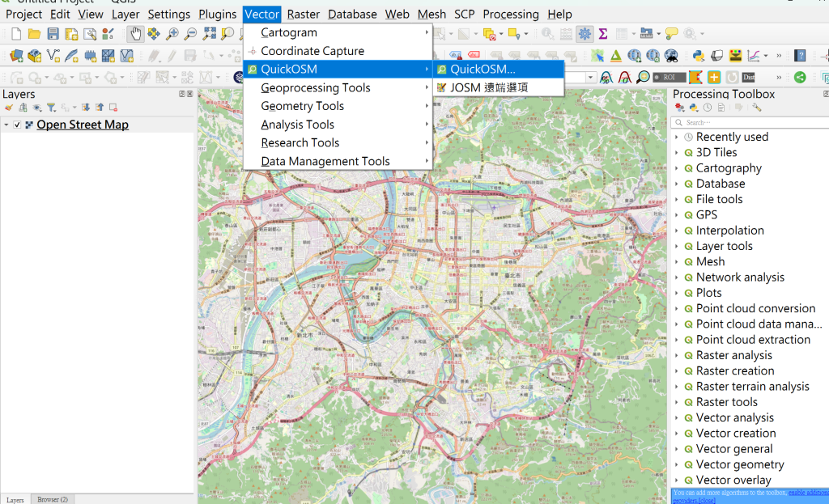Click Remove Layer icon in Layers panel

click(113, 108)
